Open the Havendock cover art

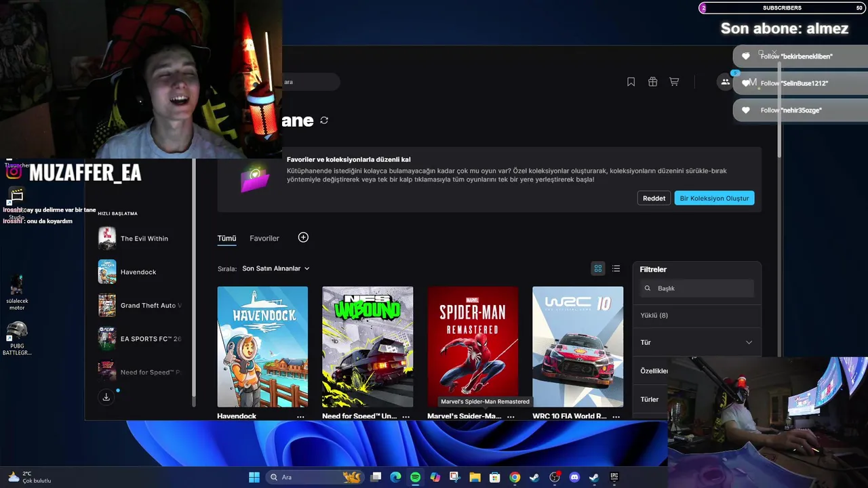[262, 346]
